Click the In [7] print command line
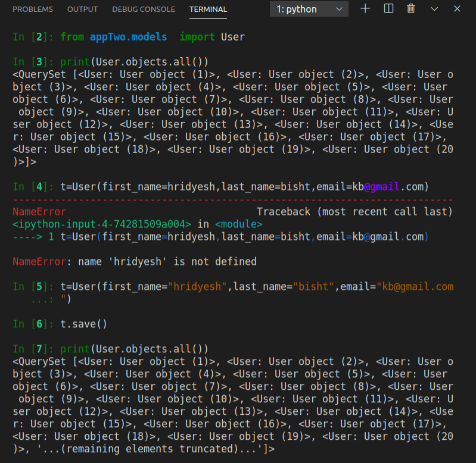Screen dimensions: 476x463 click(x=134, y=349)
